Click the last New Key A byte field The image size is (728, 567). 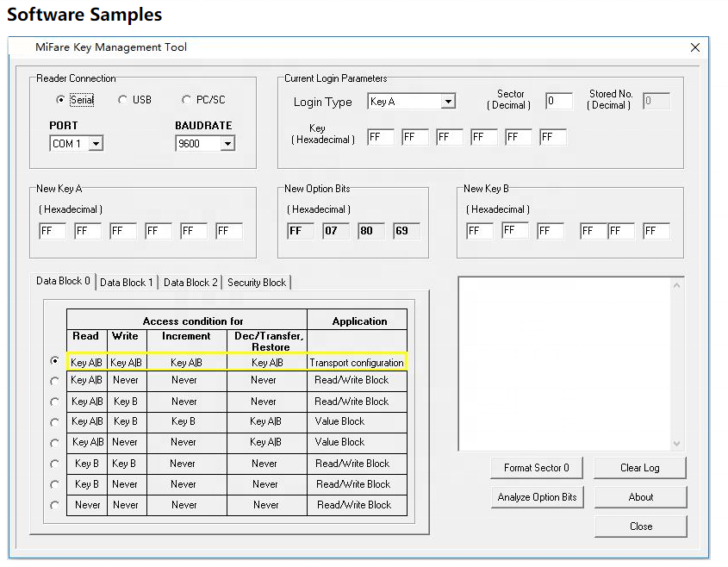tap(229, 231)
